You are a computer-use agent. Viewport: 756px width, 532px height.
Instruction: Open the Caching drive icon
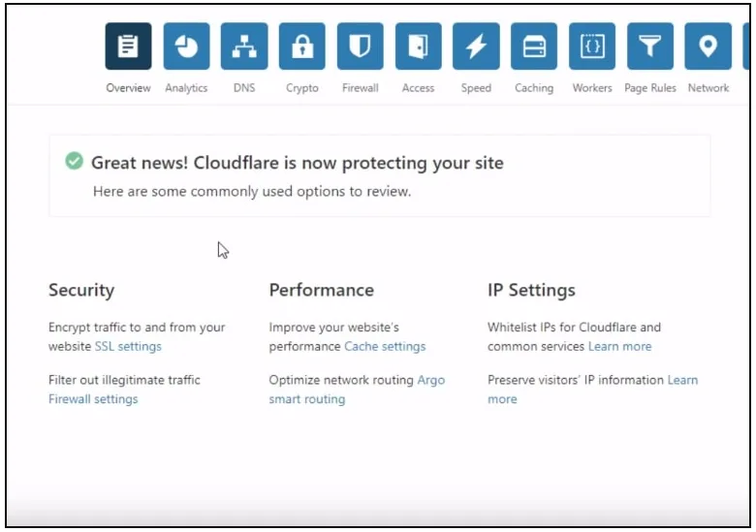tap(534, 47)
